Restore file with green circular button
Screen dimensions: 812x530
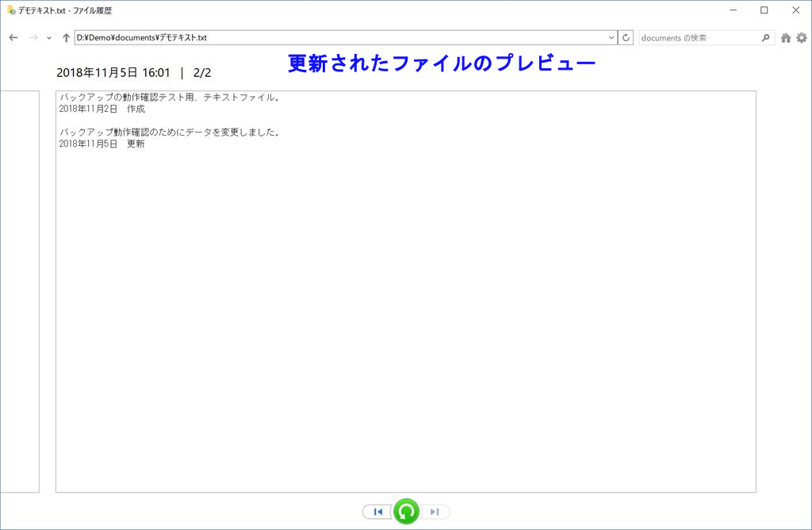pyautogui.click(x=407, y=512)
